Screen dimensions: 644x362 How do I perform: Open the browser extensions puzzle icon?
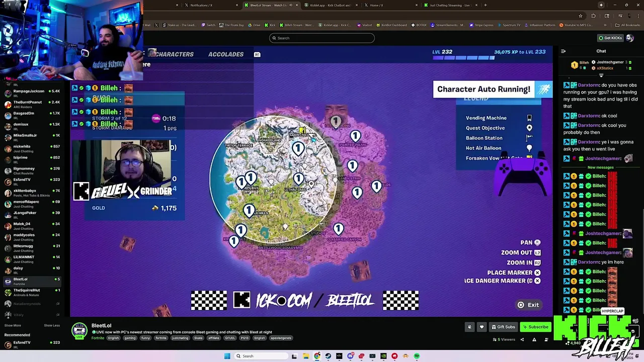point(593,16)
